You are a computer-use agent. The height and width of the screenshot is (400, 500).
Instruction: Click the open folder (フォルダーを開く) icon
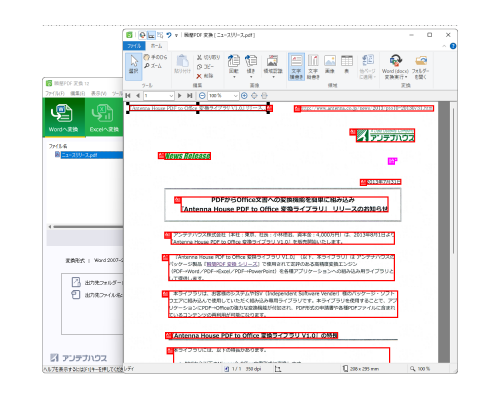421,67
